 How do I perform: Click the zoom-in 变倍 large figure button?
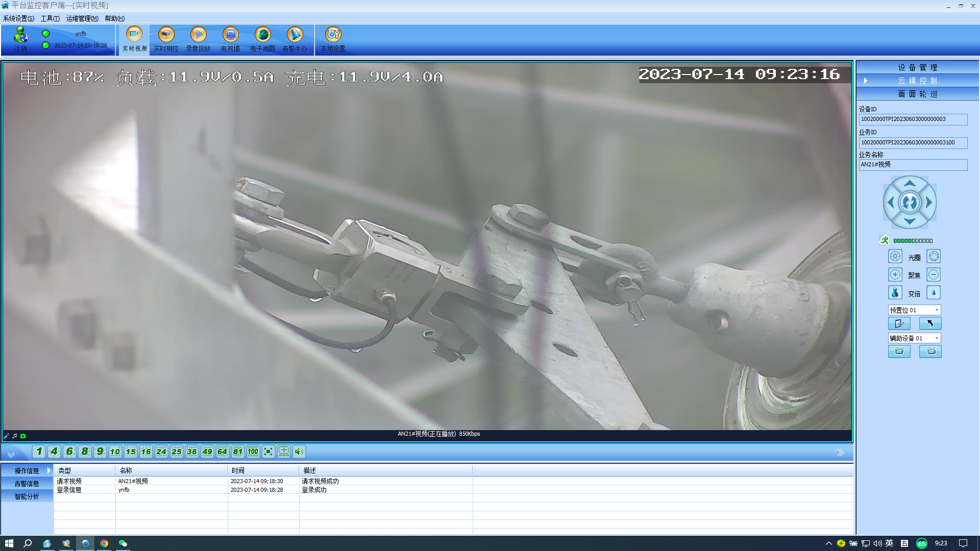[x=895, y=293]
